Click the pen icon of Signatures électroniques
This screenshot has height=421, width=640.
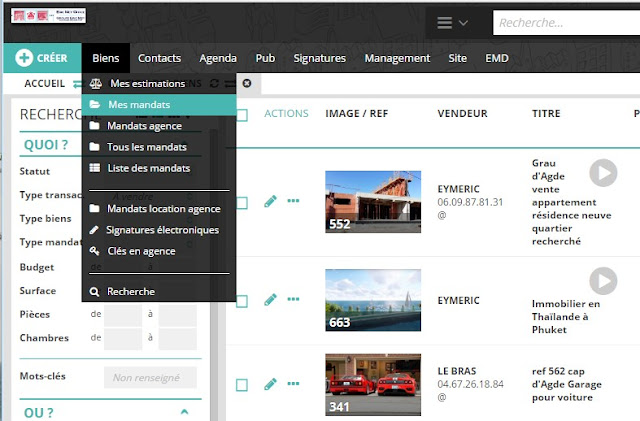[94, 230]
